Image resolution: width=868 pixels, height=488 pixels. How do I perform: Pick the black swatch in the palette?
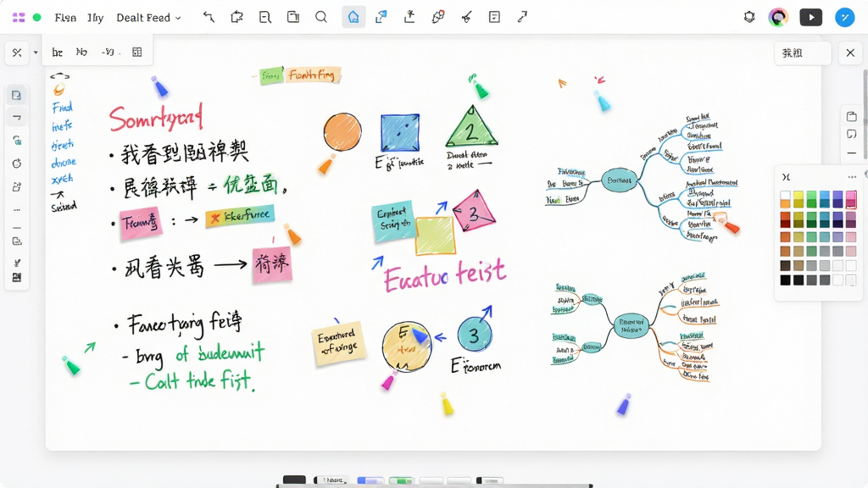[x=786, y=280]
